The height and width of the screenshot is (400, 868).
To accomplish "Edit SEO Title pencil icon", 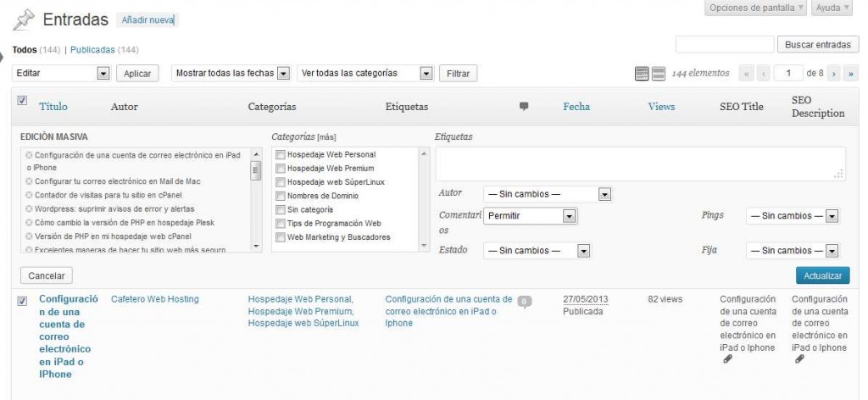I will pyautogui.click(x=728, y=359).
